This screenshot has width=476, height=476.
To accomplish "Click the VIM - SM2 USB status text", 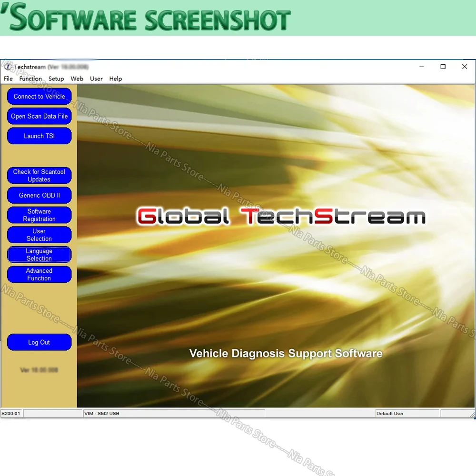I will click(102, 414).
